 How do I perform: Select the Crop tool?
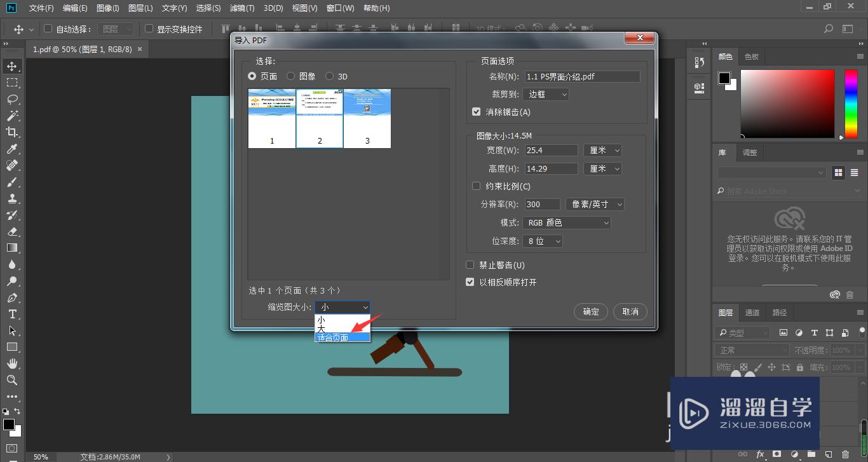[12, 132]
